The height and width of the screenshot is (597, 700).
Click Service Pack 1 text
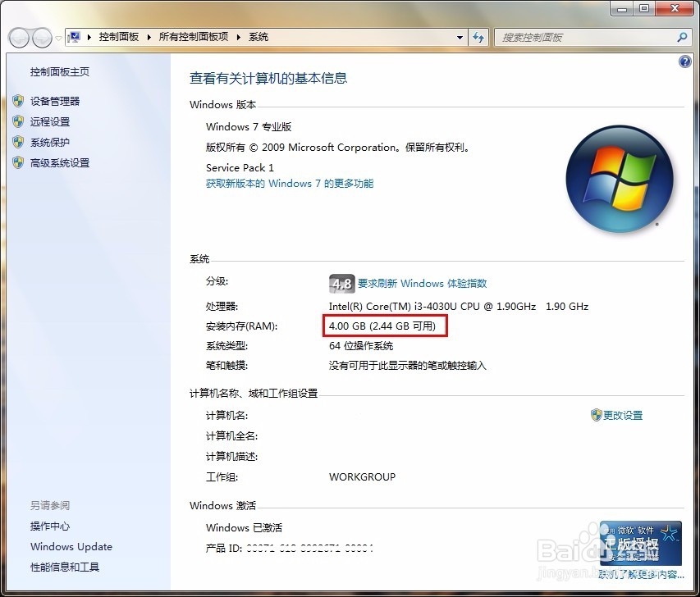(240, 168)
